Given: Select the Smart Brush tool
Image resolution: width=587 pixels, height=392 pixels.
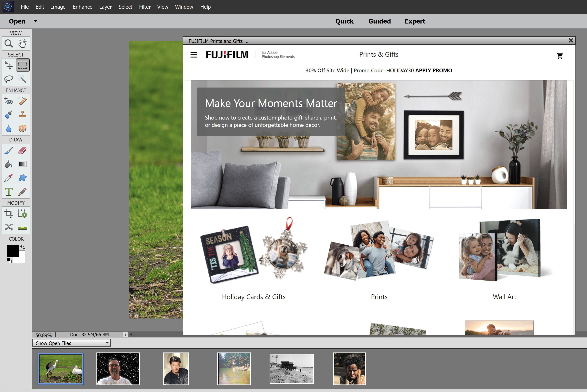Looking at the screenshot, I should 9,115.
